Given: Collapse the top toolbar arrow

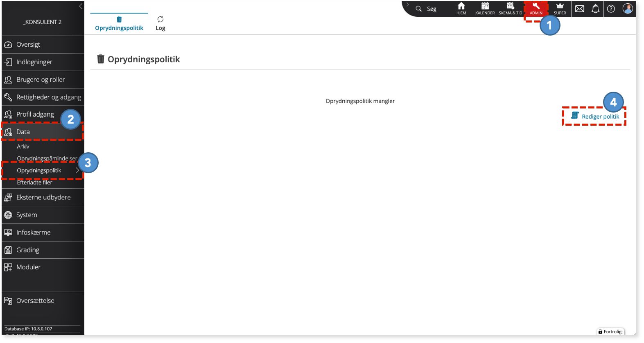Looking at the screenshot, I should 408,5.
